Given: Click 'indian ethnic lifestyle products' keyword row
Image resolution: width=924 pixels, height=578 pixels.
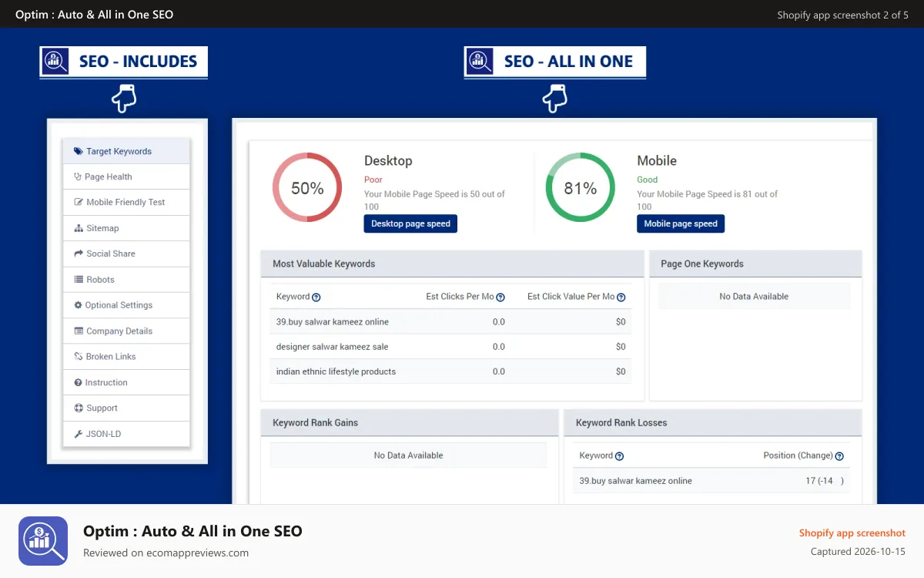Looking at the screenshot, I should click(450, 371).
